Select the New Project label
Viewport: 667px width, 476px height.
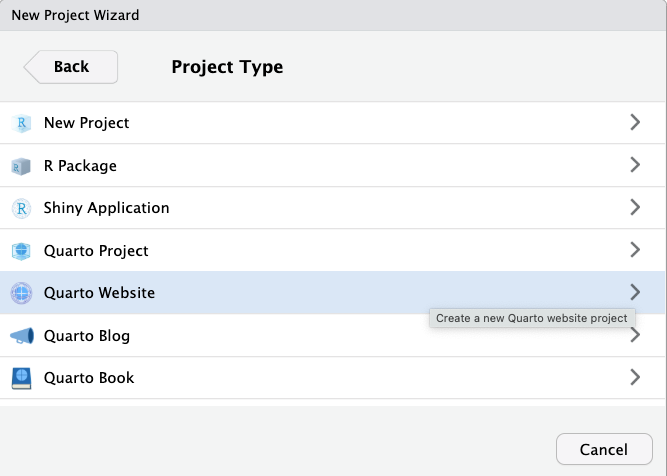pyautogui.click(x=86, y=123)
